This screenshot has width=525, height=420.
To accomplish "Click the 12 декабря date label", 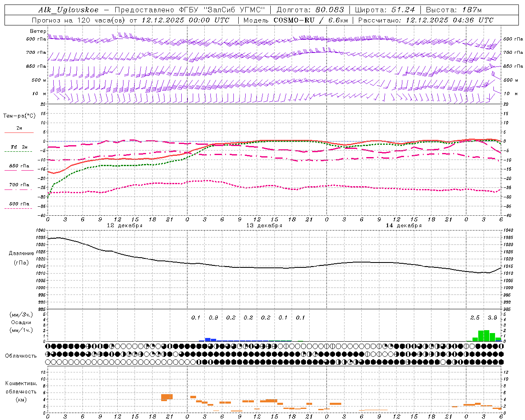I will (x=125, y=226).
